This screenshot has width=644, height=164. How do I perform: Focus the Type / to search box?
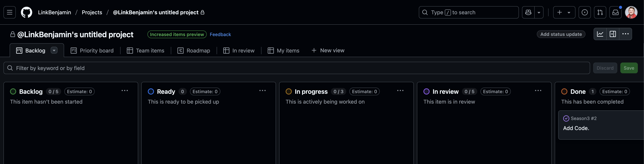(x=469, y=12)
